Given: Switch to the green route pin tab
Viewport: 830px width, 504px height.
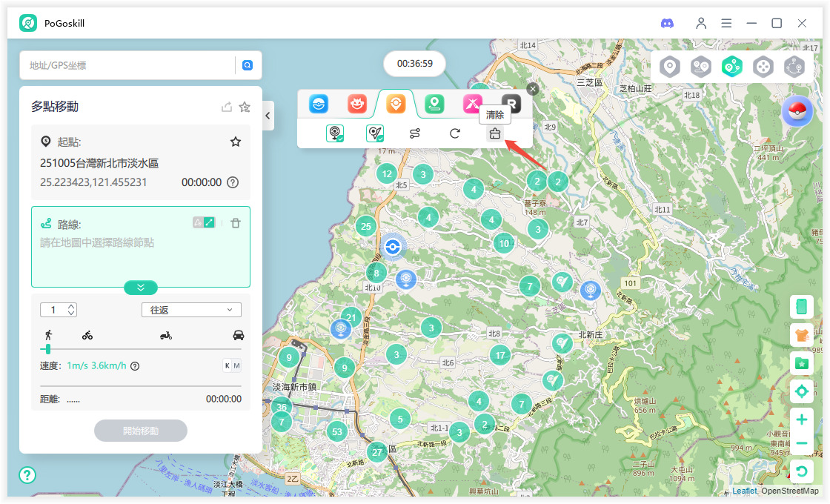Looking at the screenshot, I should pyautogui.click(x=434, y=104).
